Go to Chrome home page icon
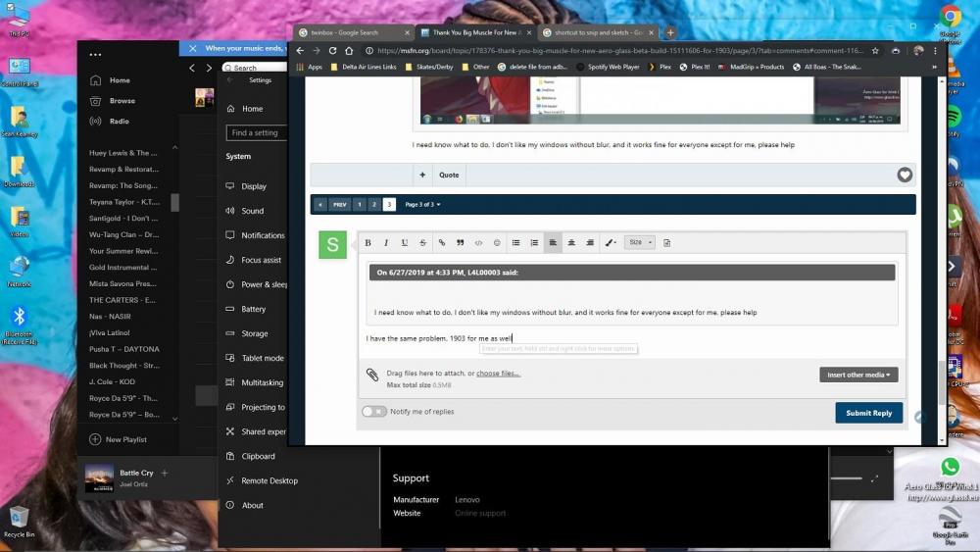The height and width of the screenshot is (552, 980). coord(349,51)
